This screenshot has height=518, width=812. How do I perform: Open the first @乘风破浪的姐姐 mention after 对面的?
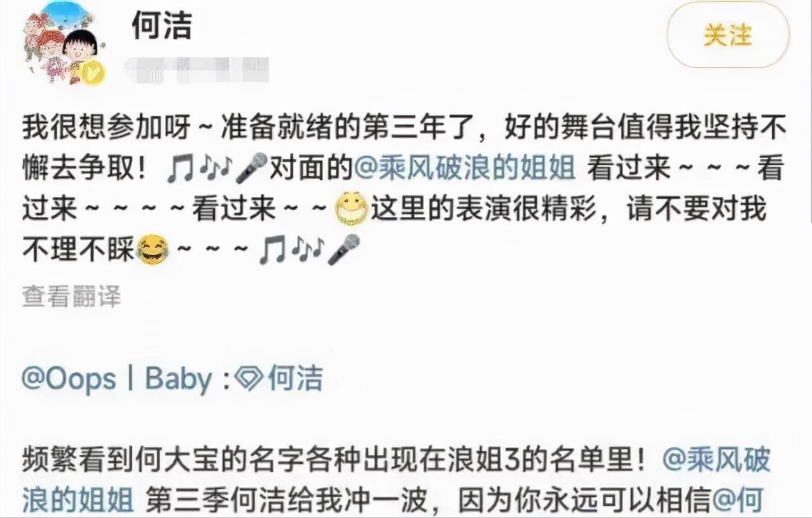464,168
